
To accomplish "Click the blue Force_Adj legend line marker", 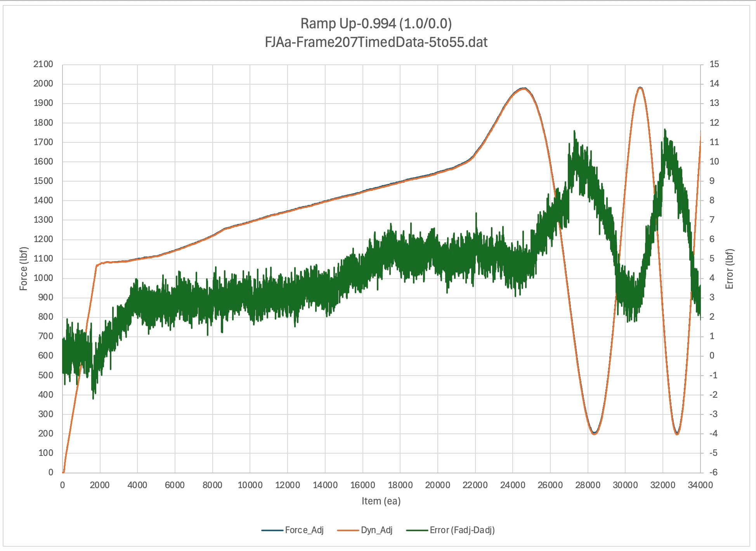I will (272, 530).
